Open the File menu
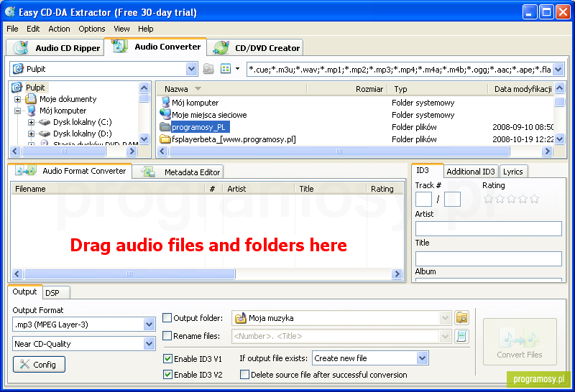575x392 pixels. (12, 29)
